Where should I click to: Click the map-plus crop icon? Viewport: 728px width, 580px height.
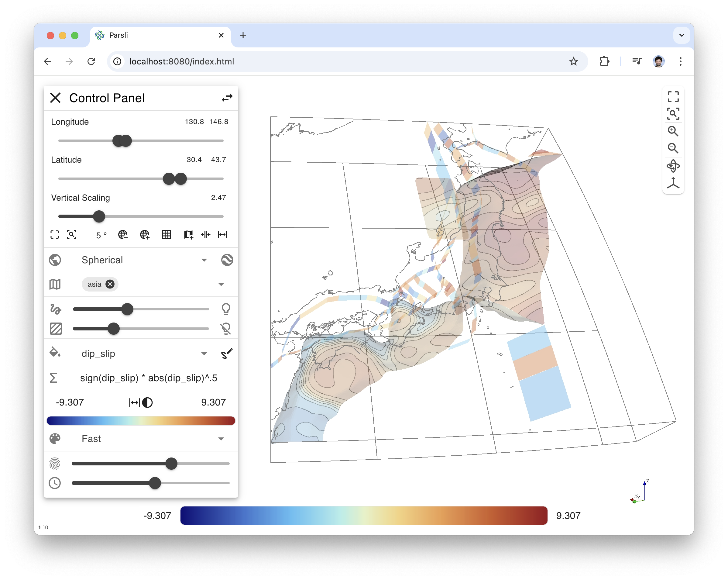[x=188, y=234]
